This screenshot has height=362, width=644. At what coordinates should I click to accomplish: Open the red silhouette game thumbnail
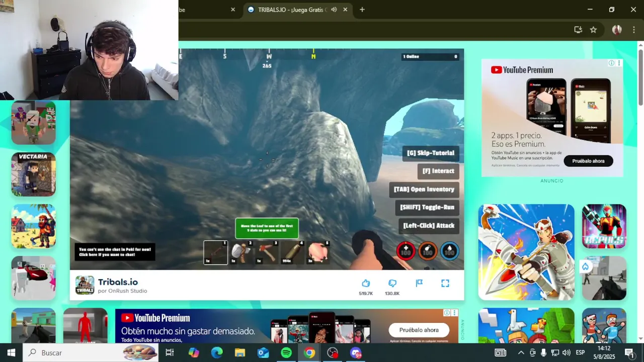coord(85,326)
